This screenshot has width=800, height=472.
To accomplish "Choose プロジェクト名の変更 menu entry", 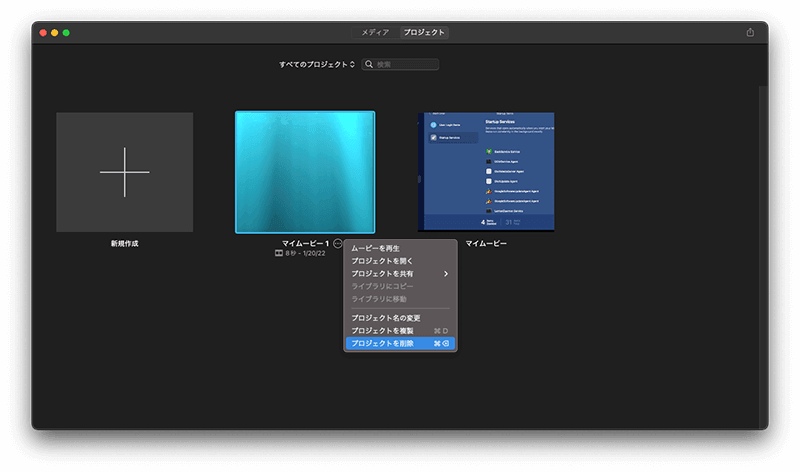I will (401, 318).
